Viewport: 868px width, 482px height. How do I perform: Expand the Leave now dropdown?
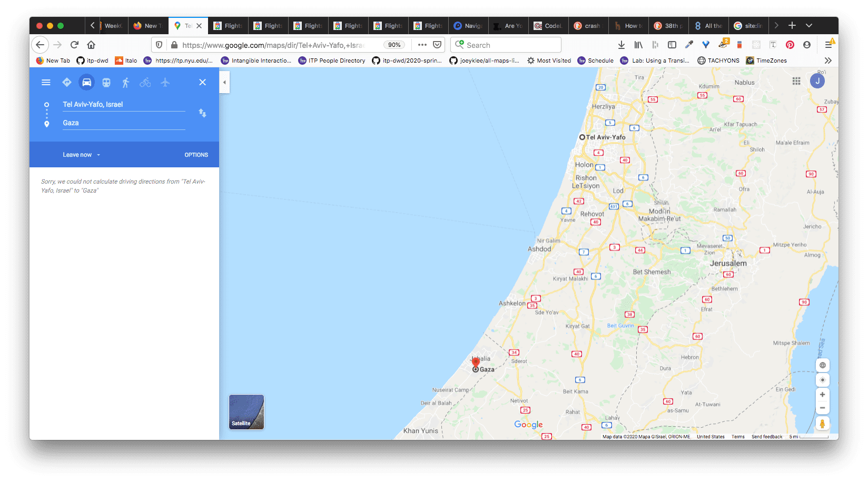pyautogui.click(x=81, y=155)
